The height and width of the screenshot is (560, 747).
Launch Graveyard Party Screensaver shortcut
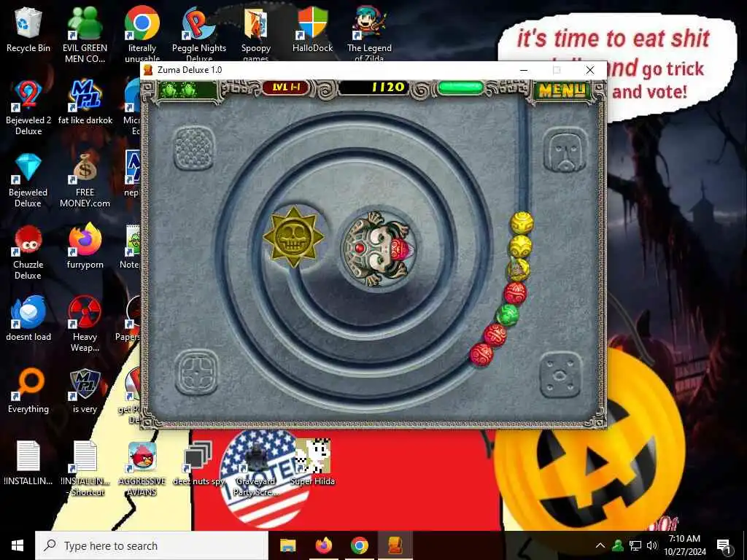pyautogui.click(x=256, y=469)
